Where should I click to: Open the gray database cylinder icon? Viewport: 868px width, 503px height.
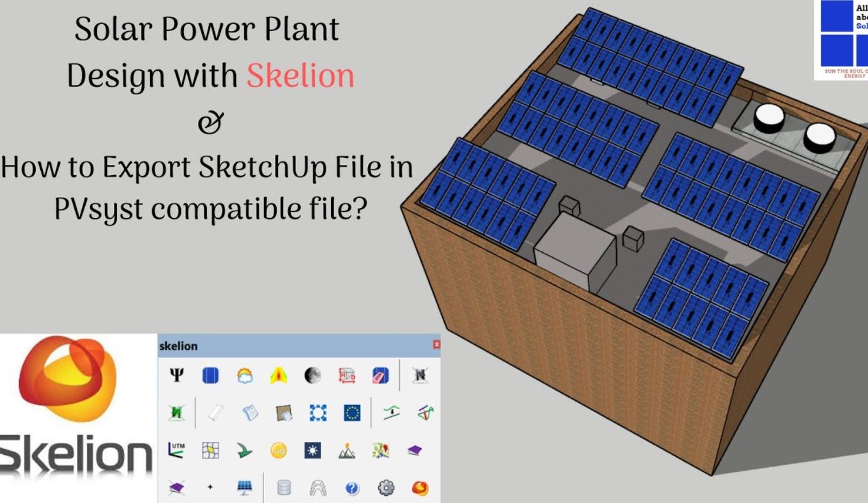pyautogui.click(x=284, y=488)
